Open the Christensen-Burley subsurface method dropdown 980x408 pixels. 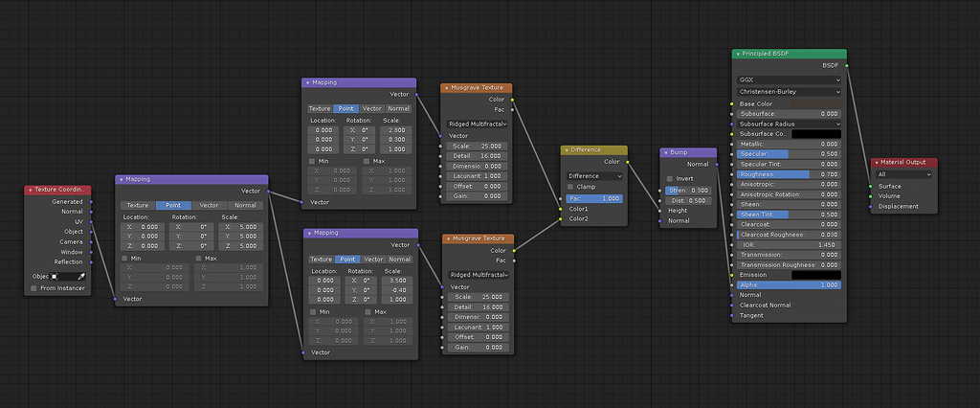pyautogui.click(x=789, y=91)
